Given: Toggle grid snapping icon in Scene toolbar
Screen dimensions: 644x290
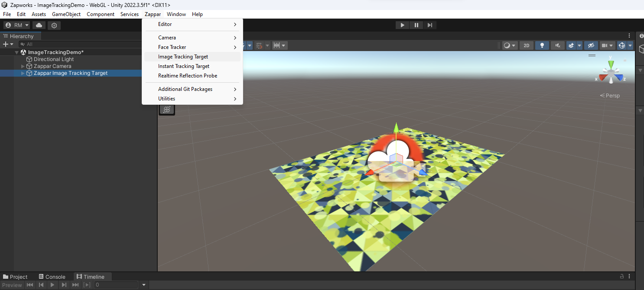Looking at the screenshot, I should click(259, 45).
